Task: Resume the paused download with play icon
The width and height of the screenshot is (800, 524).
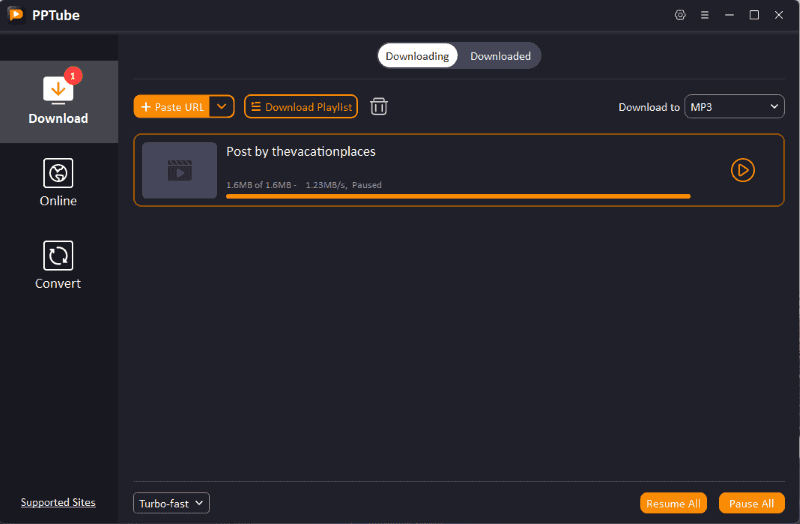Action: pyautogui.click(x=742, y=170)
